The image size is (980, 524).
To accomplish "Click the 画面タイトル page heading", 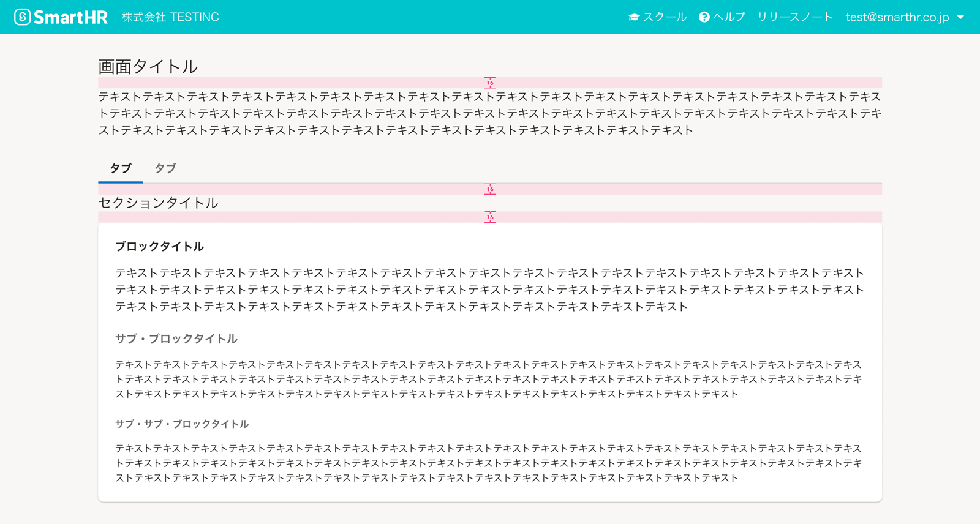I will [x=148, y=67].
